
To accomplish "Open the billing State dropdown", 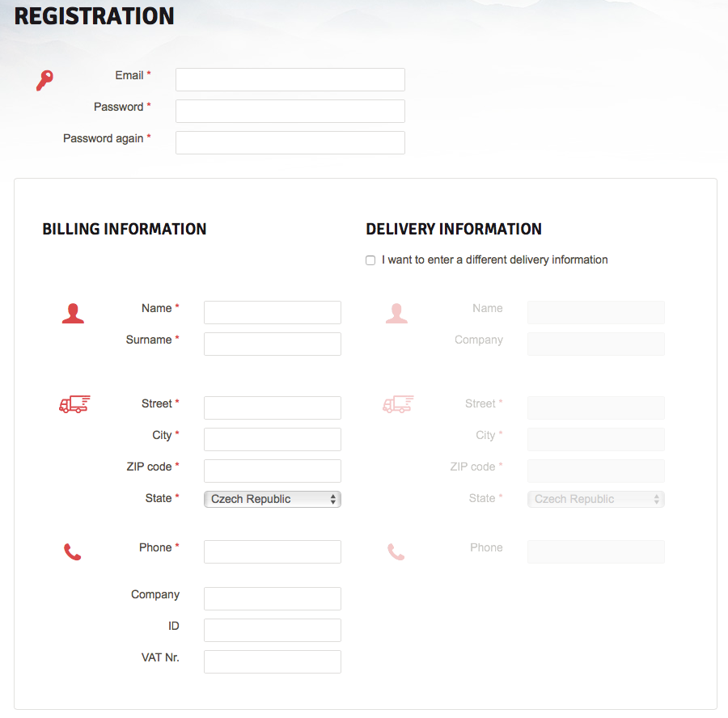I will coord(273,499).
